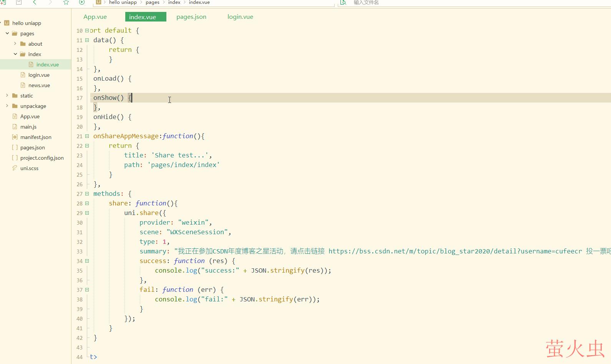The height and width of the screenshot is (364, 611).
Task: Fold the fail callback at line 37
Action: tap(87, 290)
